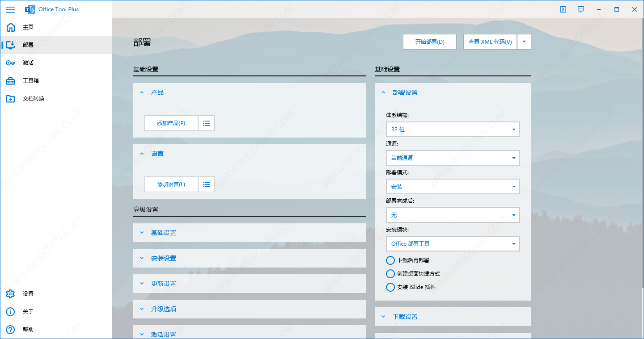This screenshot has width=644, height=339.
Task: Click the 部署模式: label
Action: pos(398,172)
